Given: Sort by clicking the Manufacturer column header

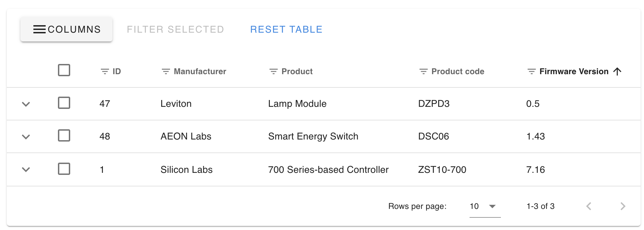Looking at the screenshot, I should [x=199, y=71].
